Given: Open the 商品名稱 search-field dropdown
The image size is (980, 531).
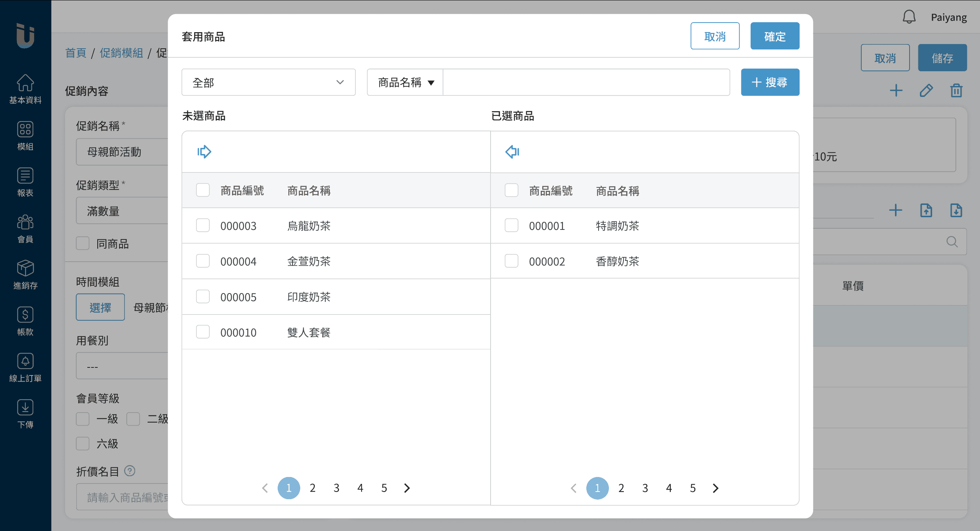Looking at the screenshot, I should pos(405,82).
